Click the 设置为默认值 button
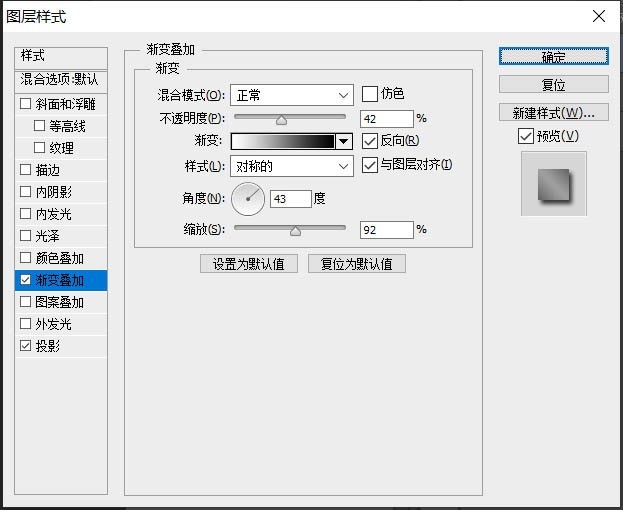The width and height of the screenshot is (623, 510). (x=249, y=264)
